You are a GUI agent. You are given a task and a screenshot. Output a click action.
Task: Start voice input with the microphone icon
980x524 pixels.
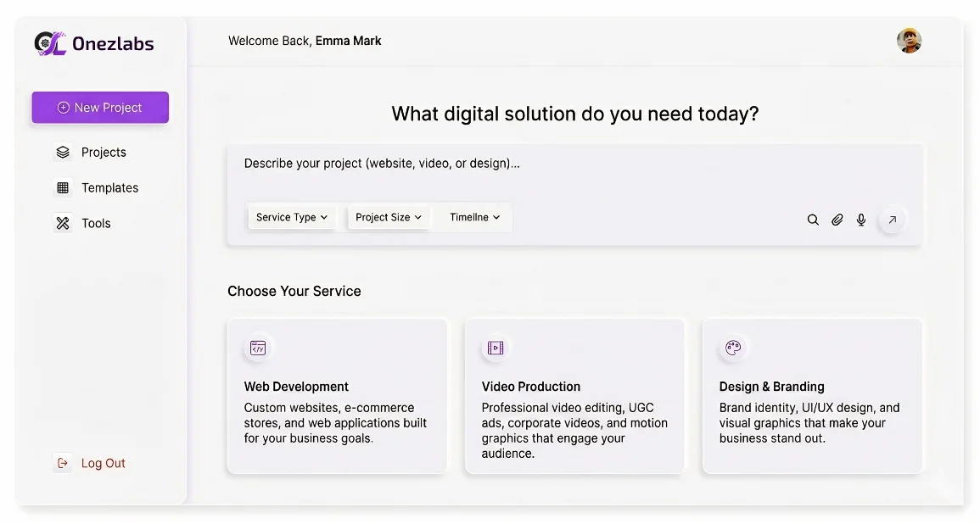pos(861,220)
